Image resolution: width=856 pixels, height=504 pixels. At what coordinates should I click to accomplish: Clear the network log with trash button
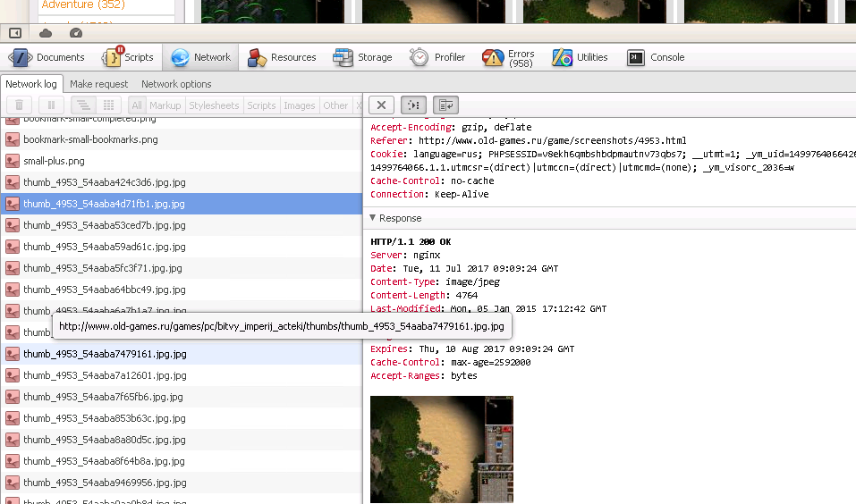click(20, 105)
